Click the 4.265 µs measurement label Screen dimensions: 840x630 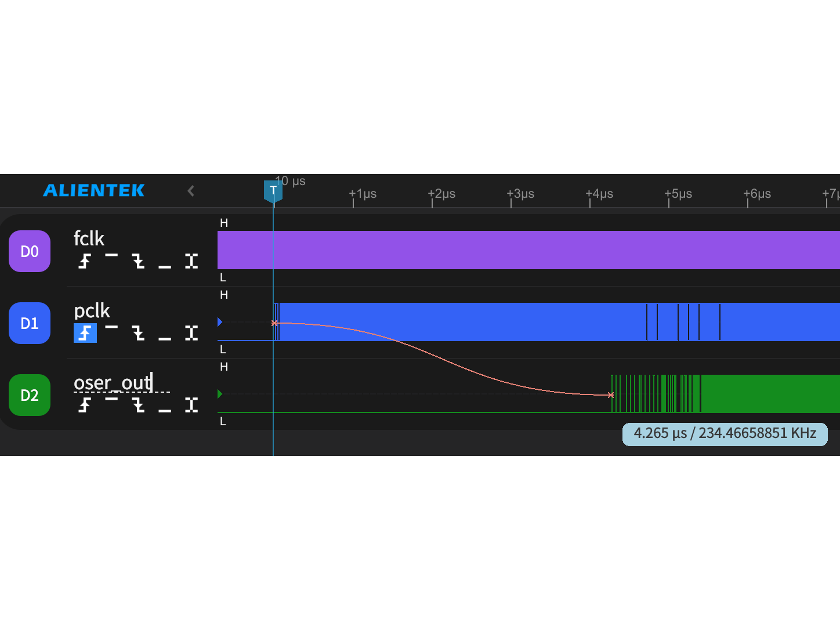(725, 434)
